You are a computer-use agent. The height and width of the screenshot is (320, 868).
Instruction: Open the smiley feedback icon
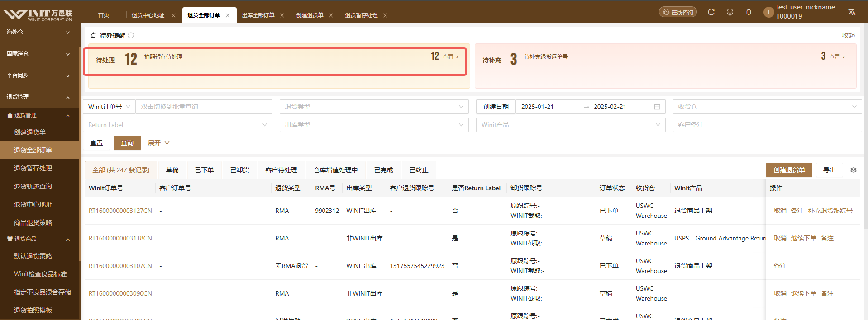(730, 12)
